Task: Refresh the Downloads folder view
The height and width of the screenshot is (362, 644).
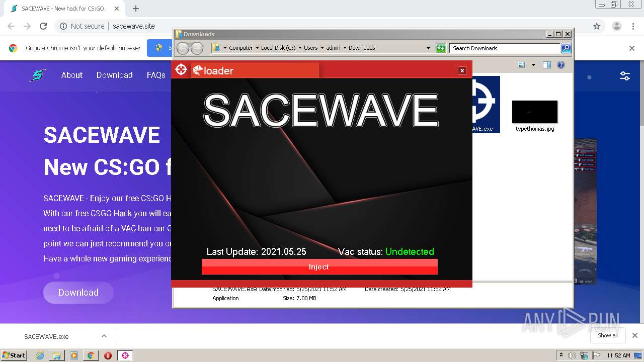Action: tap(441, 48)
